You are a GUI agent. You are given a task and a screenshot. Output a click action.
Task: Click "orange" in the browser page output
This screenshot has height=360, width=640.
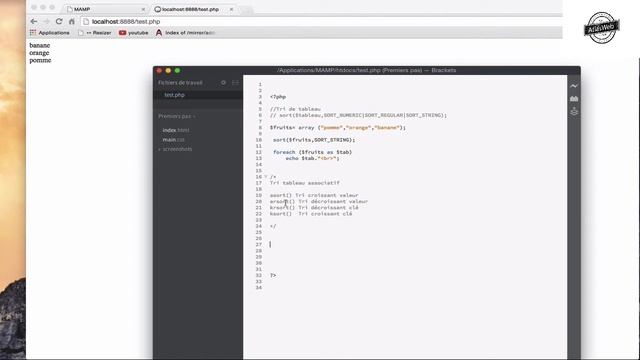tap(39, 53)
